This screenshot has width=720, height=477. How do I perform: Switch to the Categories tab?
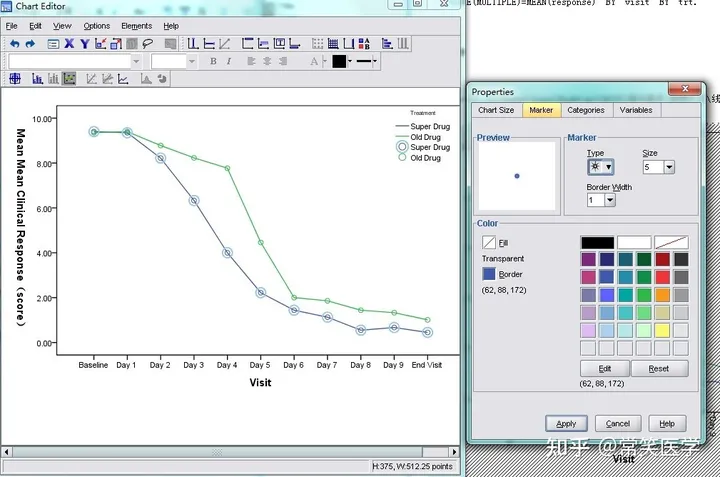[586, 110]
